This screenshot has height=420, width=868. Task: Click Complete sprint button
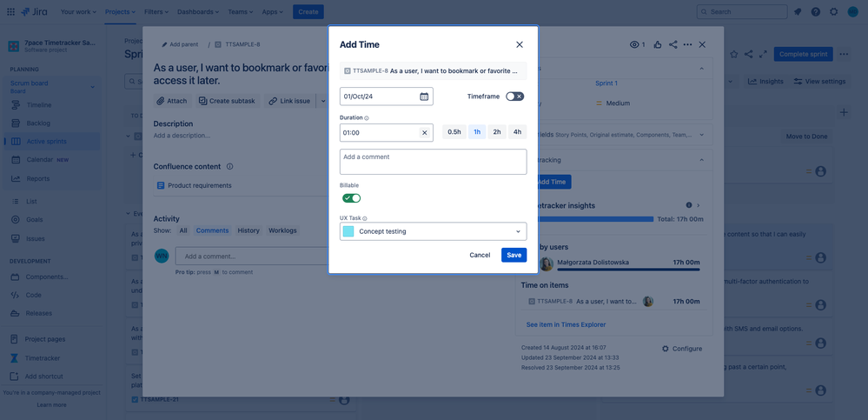(x=803, y=54)
